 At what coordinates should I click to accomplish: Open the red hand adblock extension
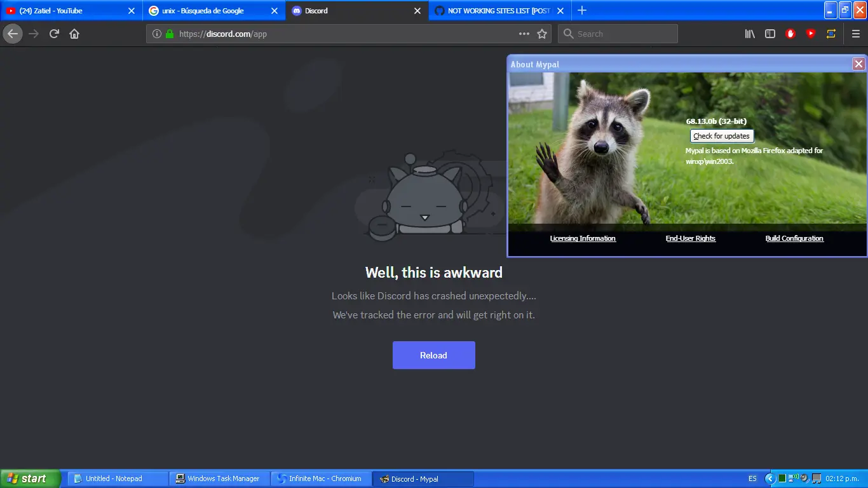(790, 34)
